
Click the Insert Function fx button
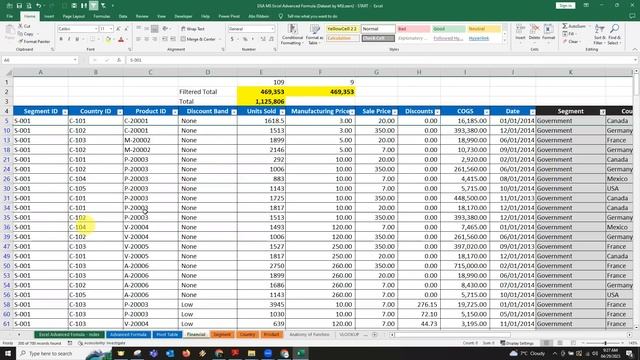[119, 60]
